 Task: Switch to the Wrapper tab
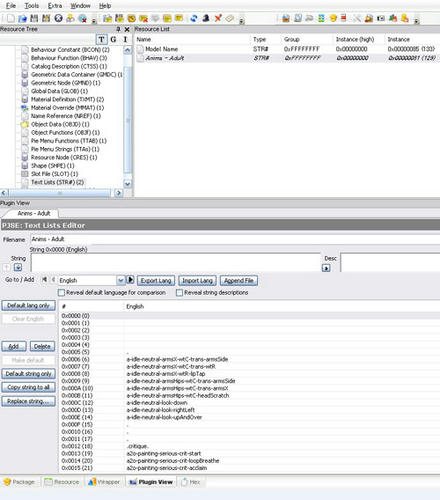click(104, 482)
